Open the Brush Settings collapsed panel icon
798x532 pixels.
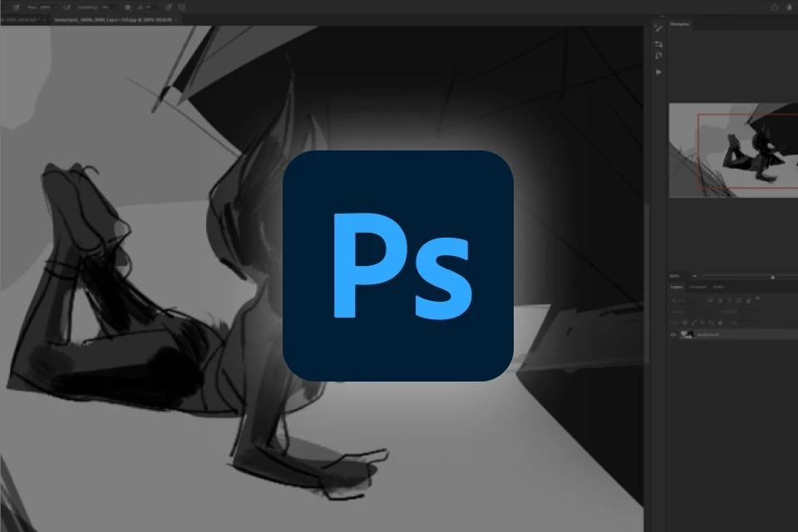click(x=658, y=28)
